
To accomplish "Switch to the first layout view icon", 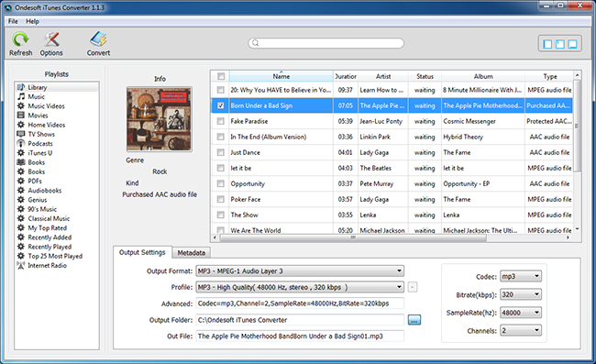I will click(x=547, y=44).
